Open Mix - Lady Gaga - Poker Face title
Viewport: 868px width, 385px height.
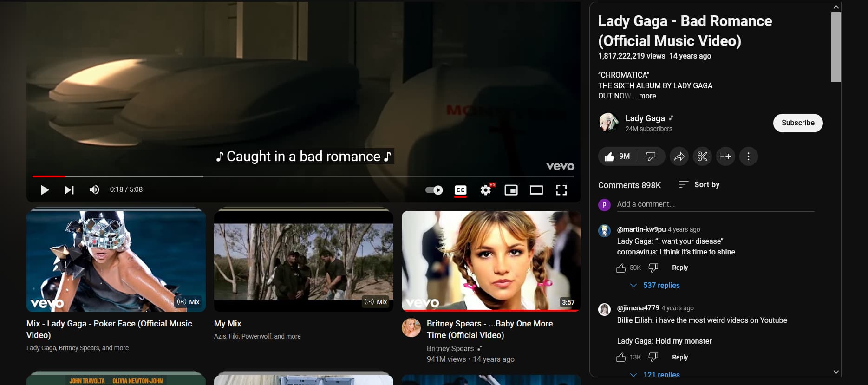click(109, 329)
